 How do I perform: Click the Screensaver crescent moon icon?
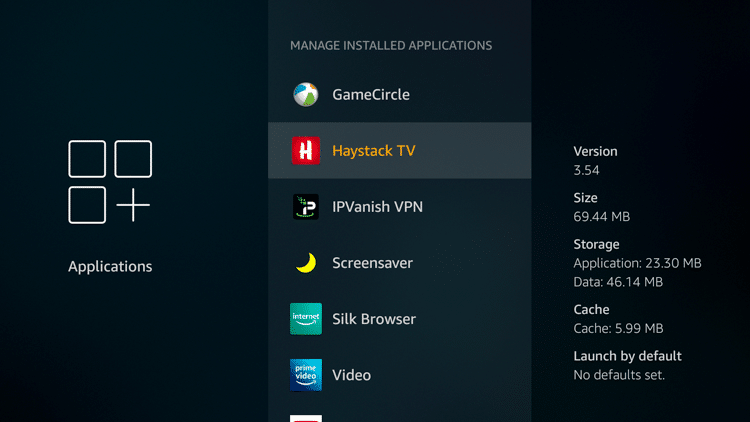coord(306,263)
